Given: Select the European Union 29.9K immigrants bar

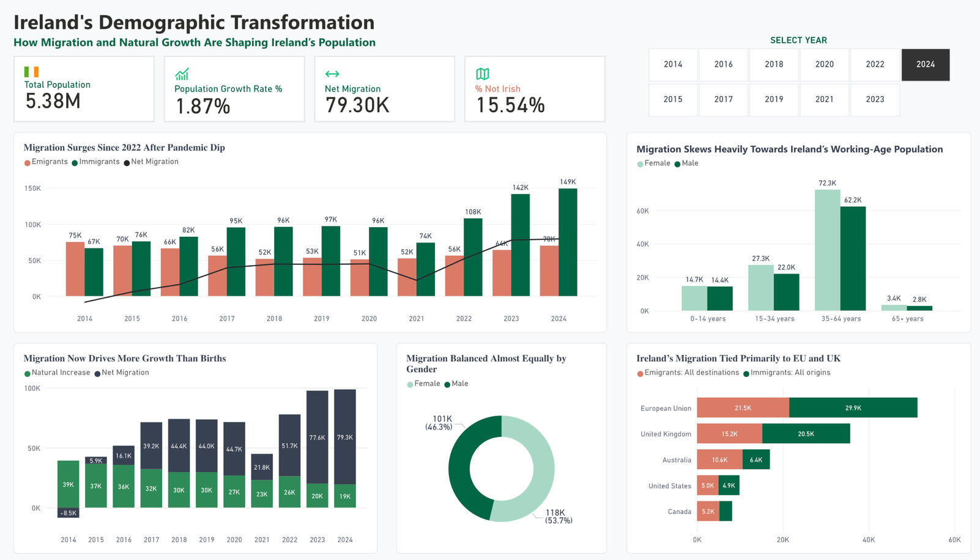Looking at the screenshot, I should click(853, 408).
